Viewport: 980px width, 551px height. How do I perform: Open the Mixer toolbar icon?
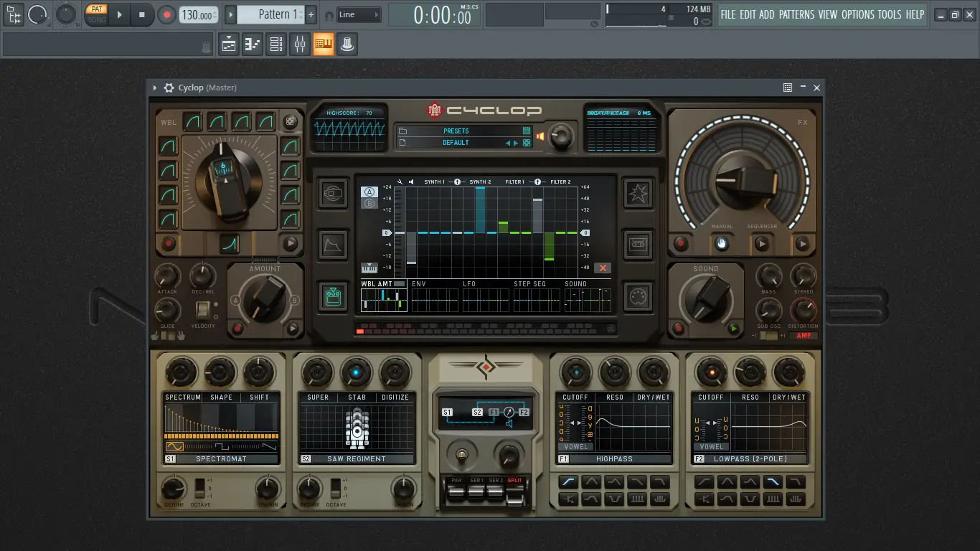300,44
